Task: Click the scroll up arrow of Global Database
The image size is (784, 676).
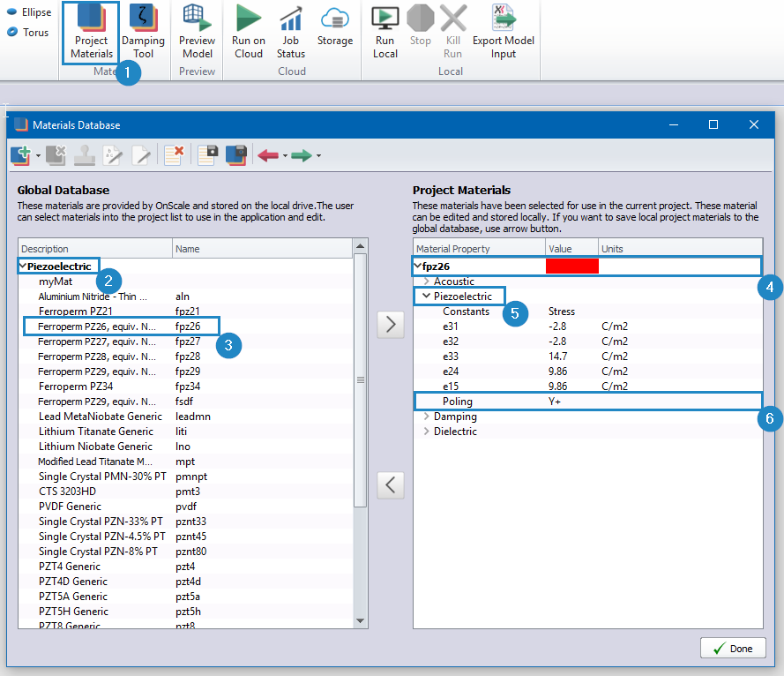Action: point(360,245)
